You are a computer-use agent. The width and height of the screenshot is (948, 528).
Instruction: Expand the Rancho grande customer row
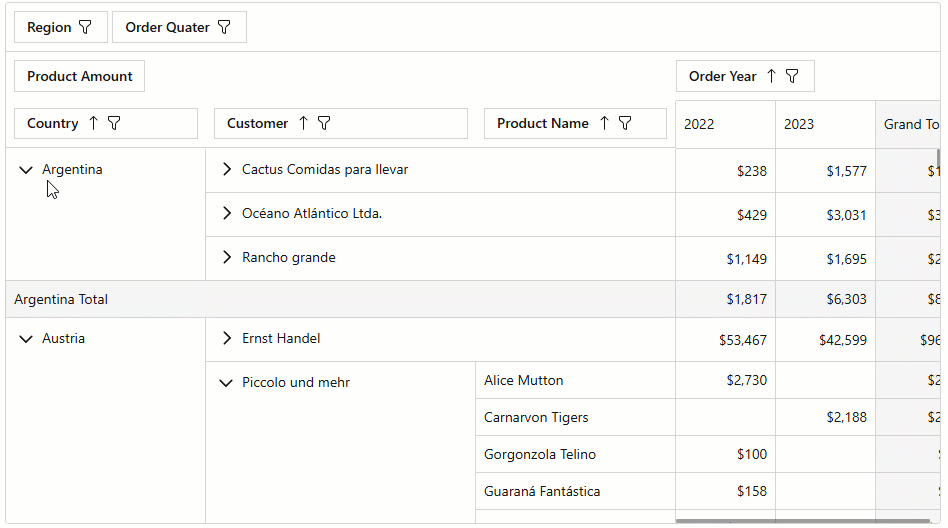coord(227,258)
